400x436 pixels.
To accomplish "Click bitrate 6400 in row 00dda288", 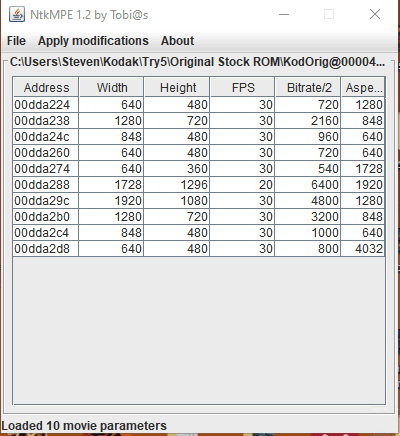I will pos(308,185).
